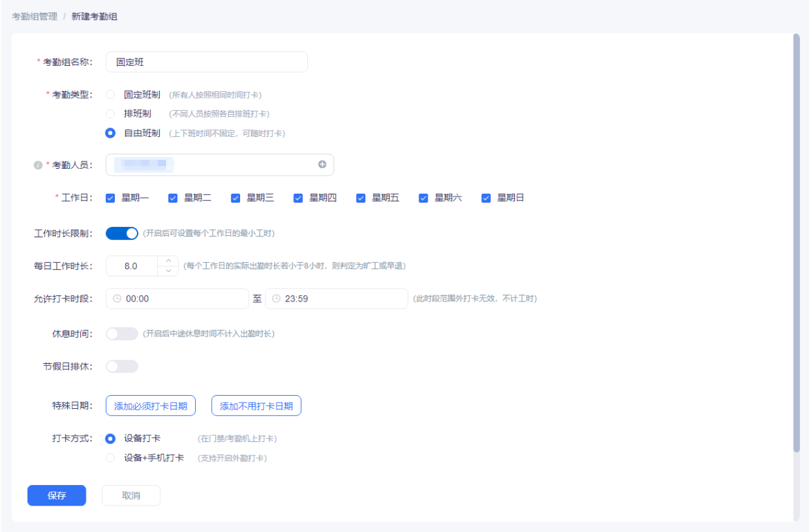Click 添加必须打卡日期 button
Screen dimensions: 809x532
click(x=150, y=406)
